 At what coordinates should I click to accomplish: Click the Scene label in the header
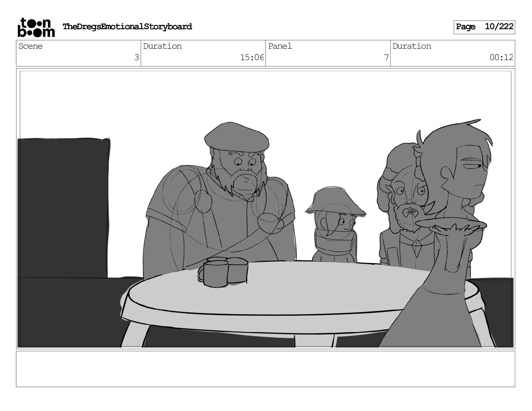tap(31, 46)
